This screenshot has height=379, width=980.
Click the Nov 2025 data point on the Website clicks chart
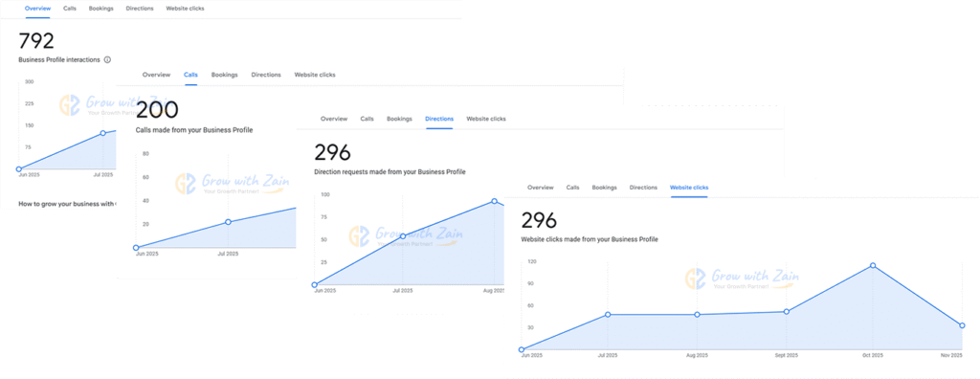pos(963,325)
